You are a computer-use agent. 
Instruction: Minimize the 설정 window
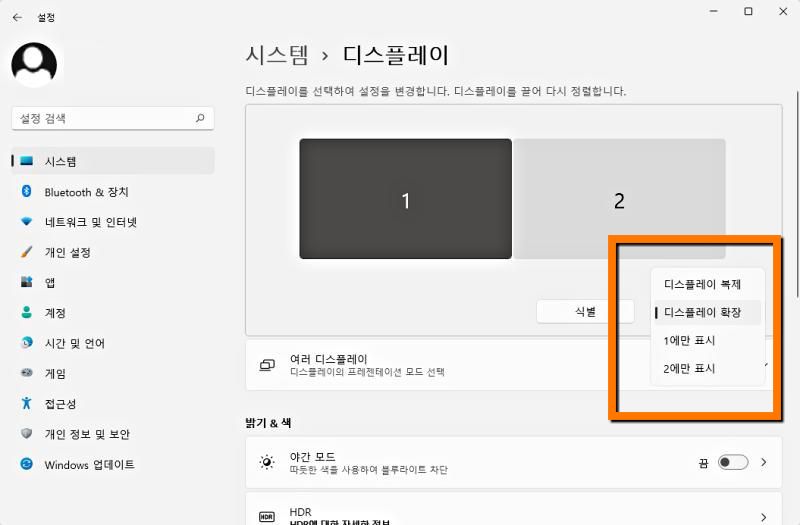pyautogui.click(x=714, y=11)
